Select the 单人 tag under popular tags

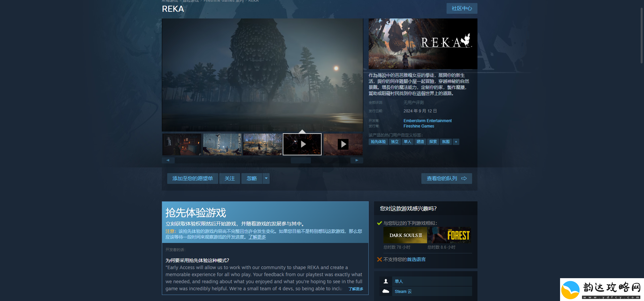click(x=407, y=142)
